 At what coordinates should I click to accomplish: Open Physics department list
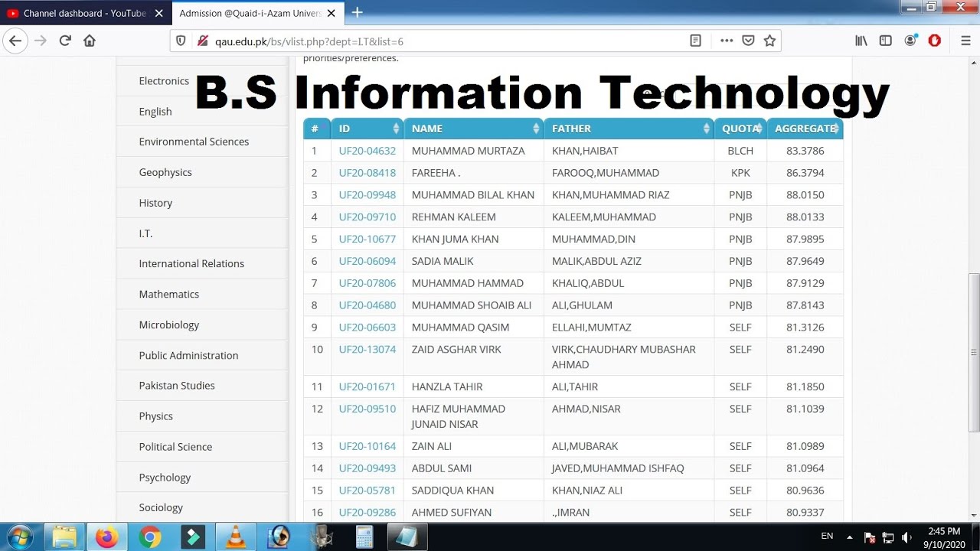tap(155, 416)
